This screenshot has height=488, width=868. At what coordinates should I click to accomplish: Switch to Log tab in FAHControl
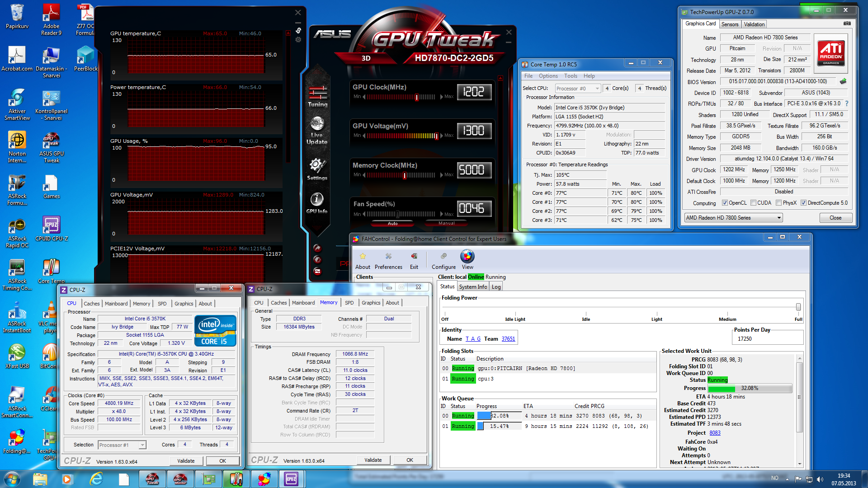(x=496, y=287)
